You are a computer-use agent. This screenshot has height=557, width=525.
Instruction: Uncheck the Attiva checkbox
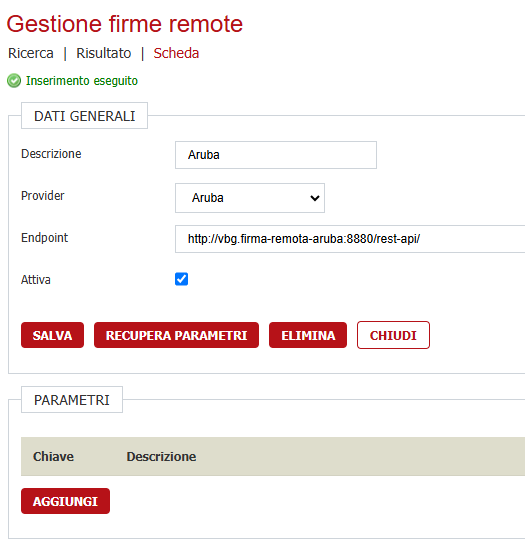[182, 279]
